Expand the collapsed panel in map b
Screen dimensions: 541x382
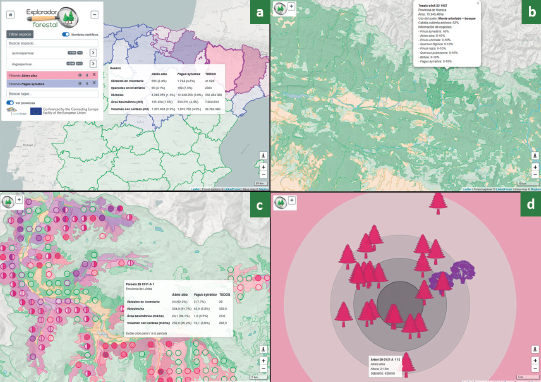[291, 6]
